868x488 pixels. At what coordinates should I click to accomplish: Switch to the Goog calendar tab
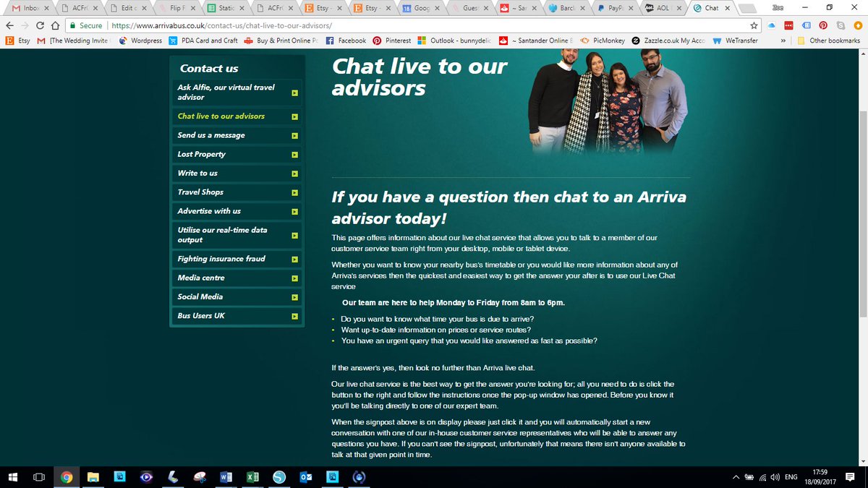[x=420, y=9]
